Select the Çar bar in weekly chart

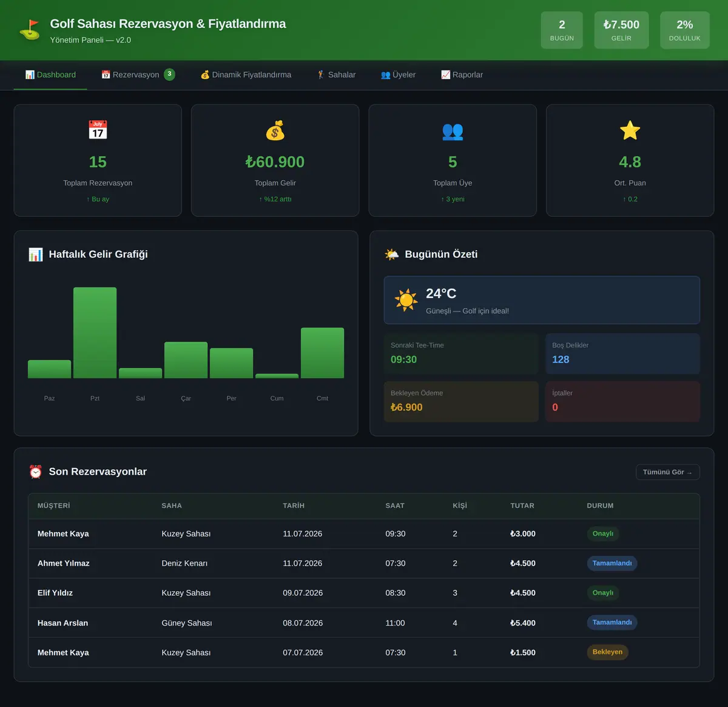tap(186, 360)
